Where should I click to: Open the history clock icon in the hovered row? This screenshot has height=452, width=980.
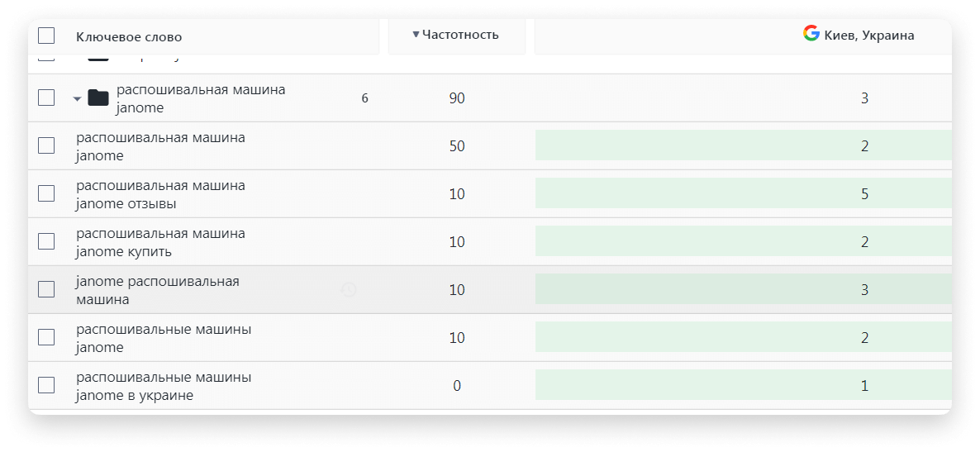[349, 289]
